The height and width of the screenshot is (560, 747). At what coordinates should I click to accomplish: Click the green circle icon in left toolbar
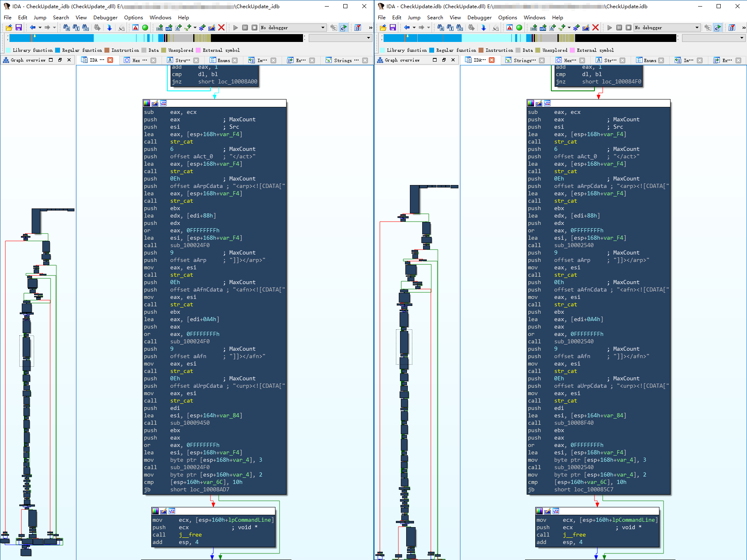click(x=145, y=28)
